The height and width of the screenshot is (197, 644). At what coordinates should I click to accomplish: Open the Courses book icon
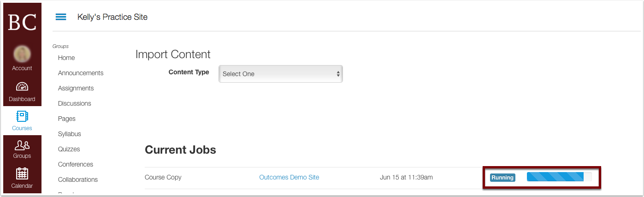click(22, 116)
